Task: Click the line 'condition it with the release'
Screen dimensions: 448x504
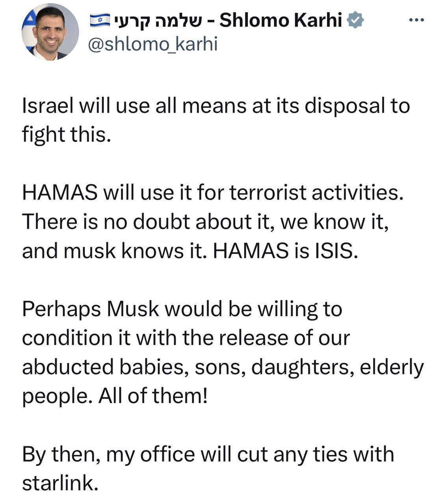Action: pos(186,338)
